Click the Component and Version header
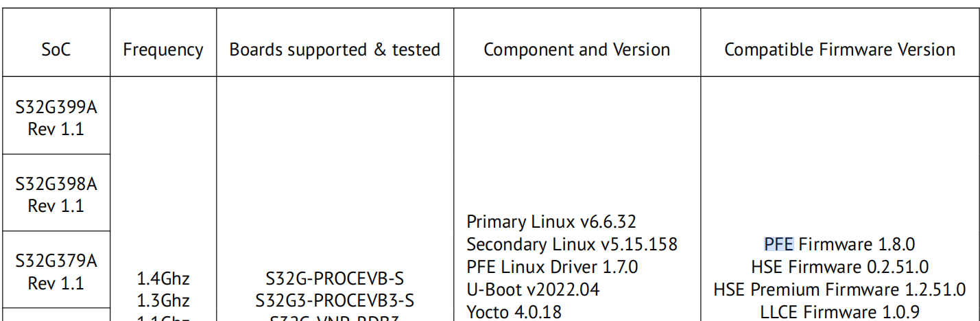This screenshot has width=980, height=321. tap(577, 50)
